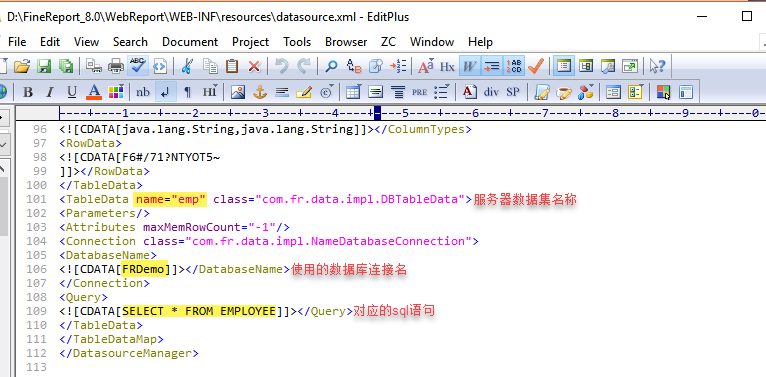The width and height of the screenshot is (766, 377).
Task: Open the heading (Hi) dropdown
Action: pyautogui.click(x=210, y=92)
